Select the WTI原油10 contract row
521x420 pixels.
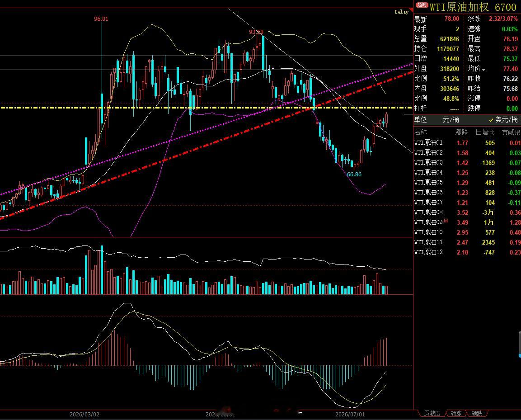coord(467,232)
